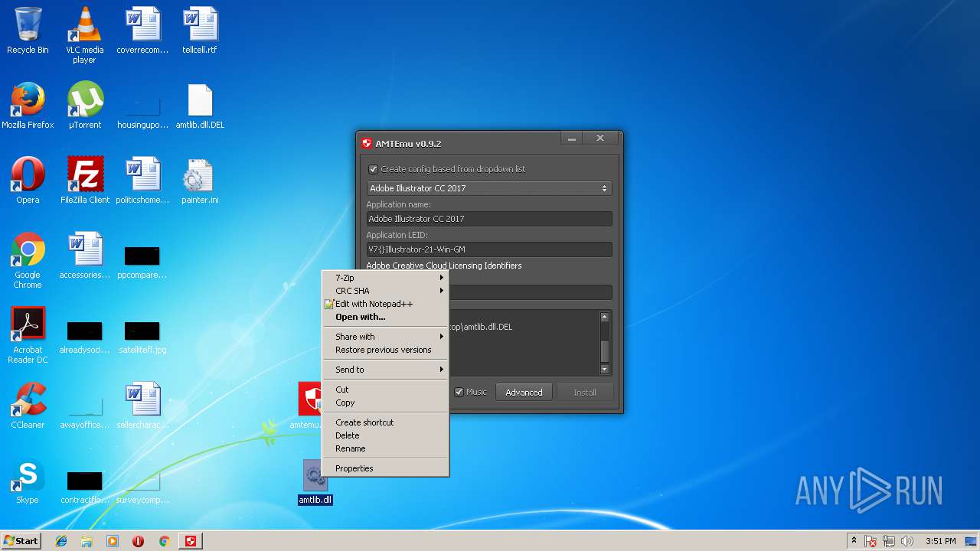Screen dimensions: 980x551
Task: Select the amtlib.dll.DEL file icon
Action: 200,106
